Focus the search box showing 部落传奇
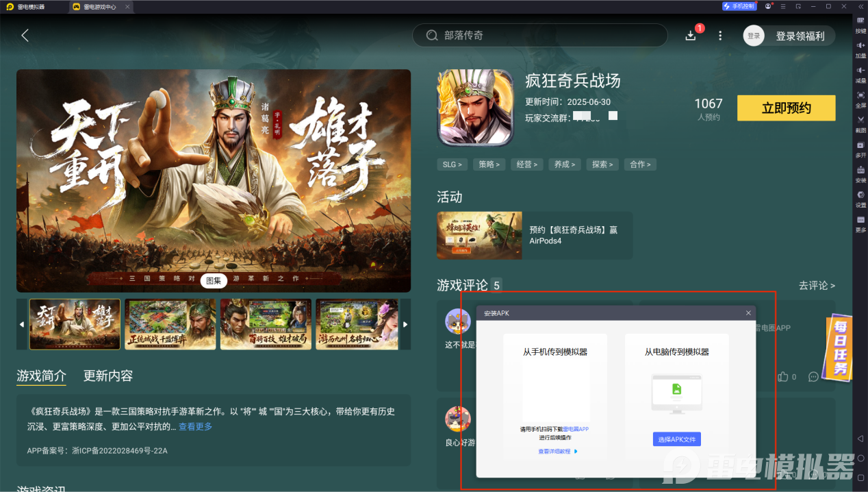The width and height of the screenshot is (868, 492). (x=539, y=36)
